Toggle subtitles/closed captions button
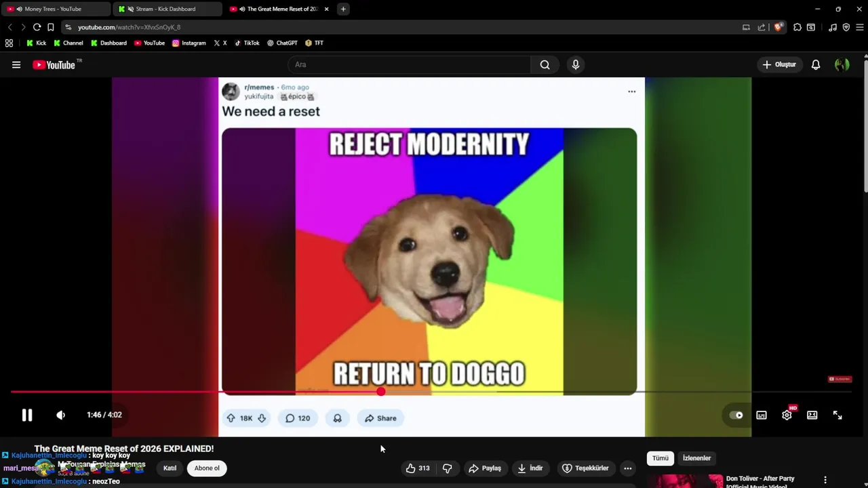 (x=762, y=415)
